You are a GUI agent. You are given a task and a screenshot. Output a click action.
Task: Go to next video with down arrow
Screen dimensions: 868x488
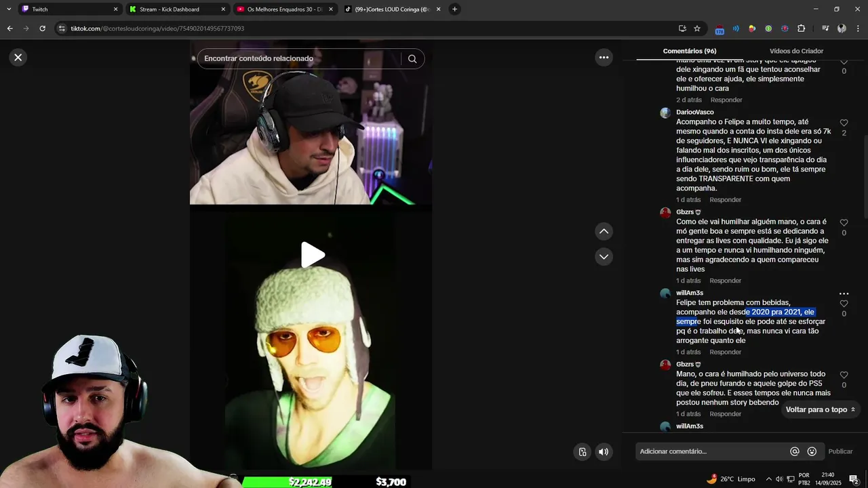(604, 257)
